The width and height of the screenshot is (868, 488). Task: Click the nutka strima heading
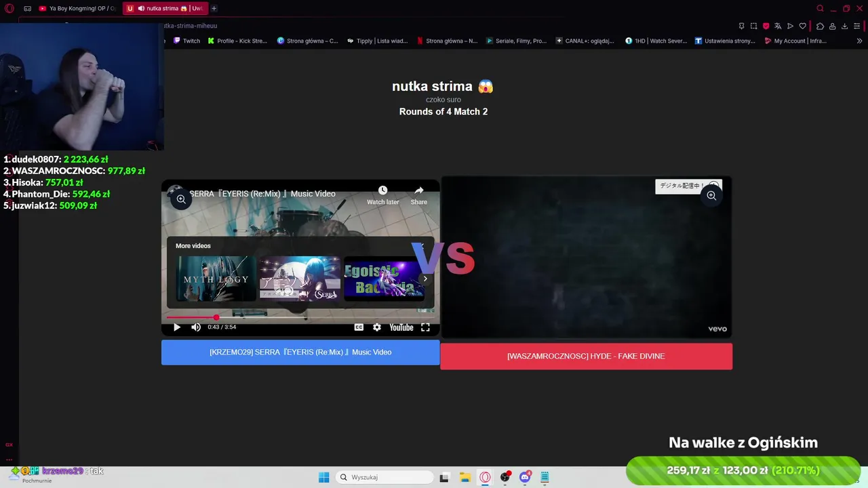(x=442, y=87)
